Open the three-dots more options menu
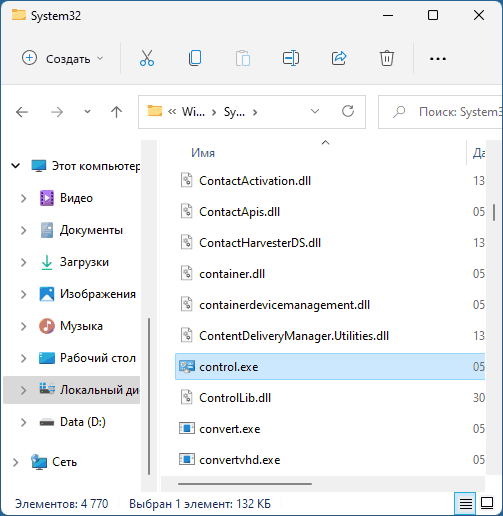The width and height of the screenshot is (503, 516). point(438,59)
